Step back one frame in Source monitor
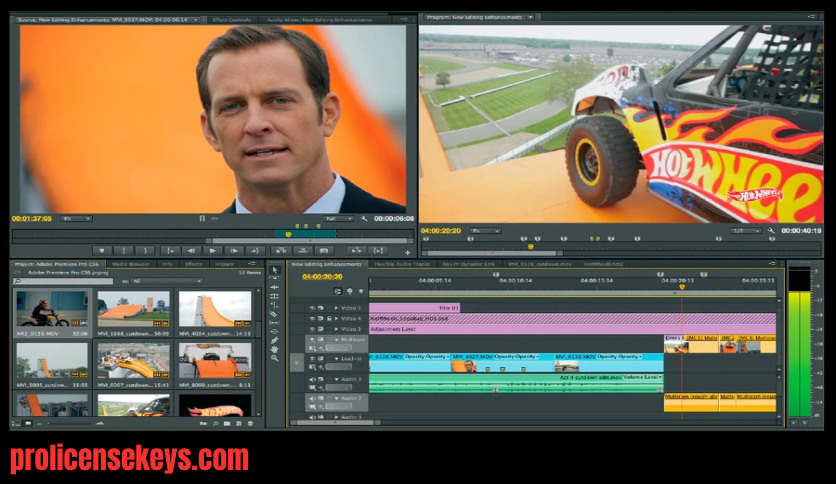 pyautogui.click(x=191, y=251)
